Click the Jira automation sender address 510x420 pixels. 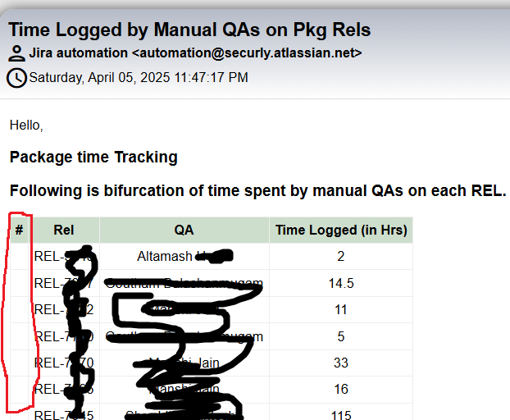tap(195, 53)
